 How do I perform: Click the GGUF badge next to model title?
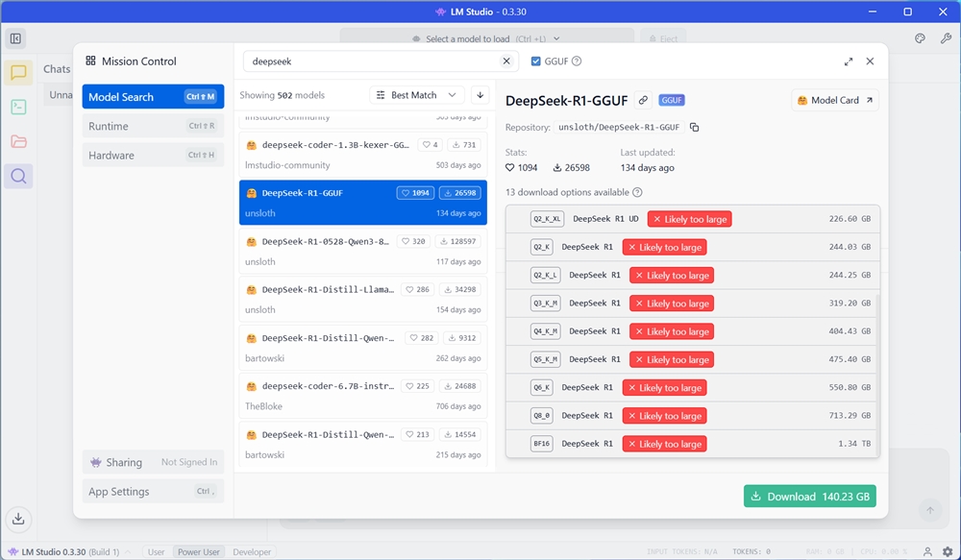(x=672, y=100)
